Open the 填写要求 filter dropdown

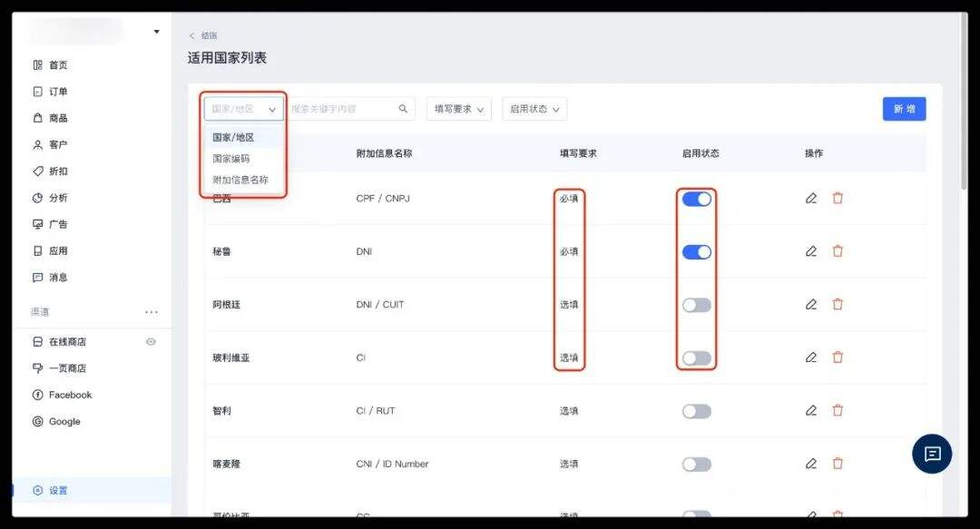coord(457,108)
